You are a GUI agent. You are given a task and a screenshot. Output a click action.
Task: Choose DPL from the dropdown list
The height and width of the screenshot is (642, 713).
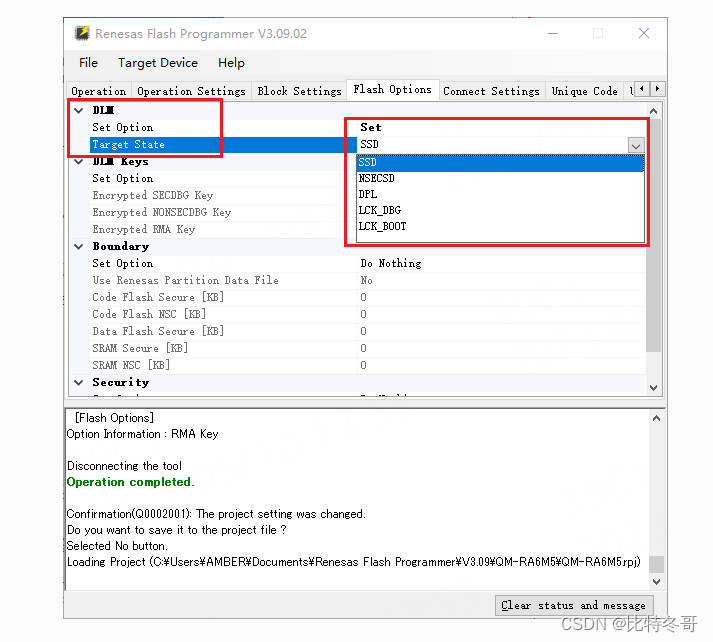click(500, 194)
